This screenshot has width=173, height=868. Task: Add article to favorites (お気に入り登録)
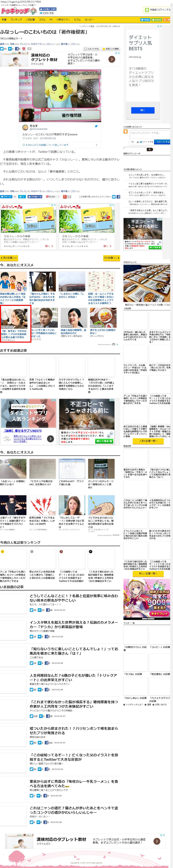110,49
